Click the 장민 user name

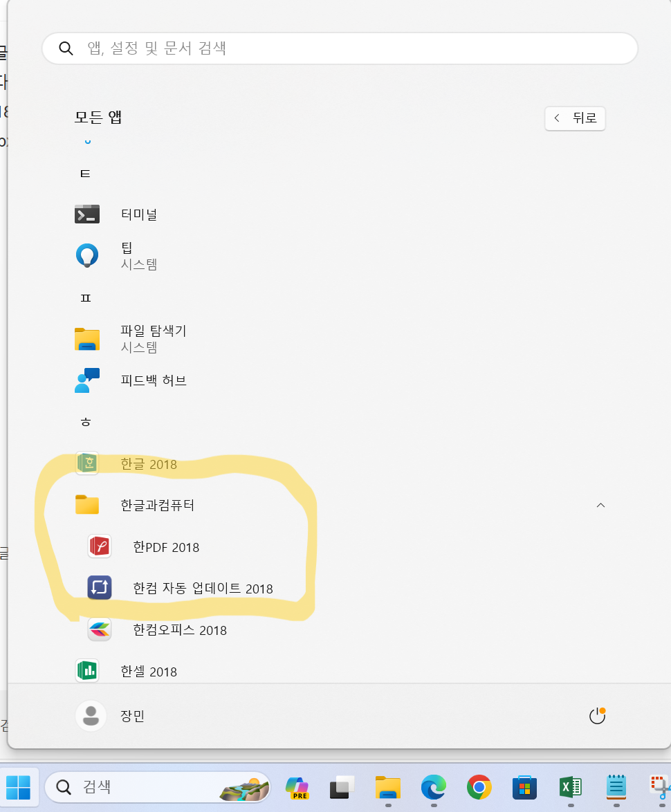point(133,716)
